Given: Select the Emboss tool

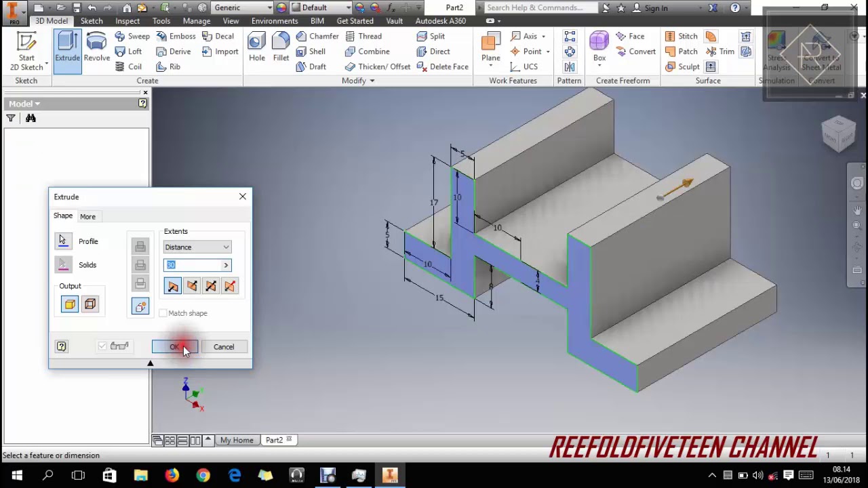Looking at the screenshot, I should pyautogui.click(x=176, y=36).
